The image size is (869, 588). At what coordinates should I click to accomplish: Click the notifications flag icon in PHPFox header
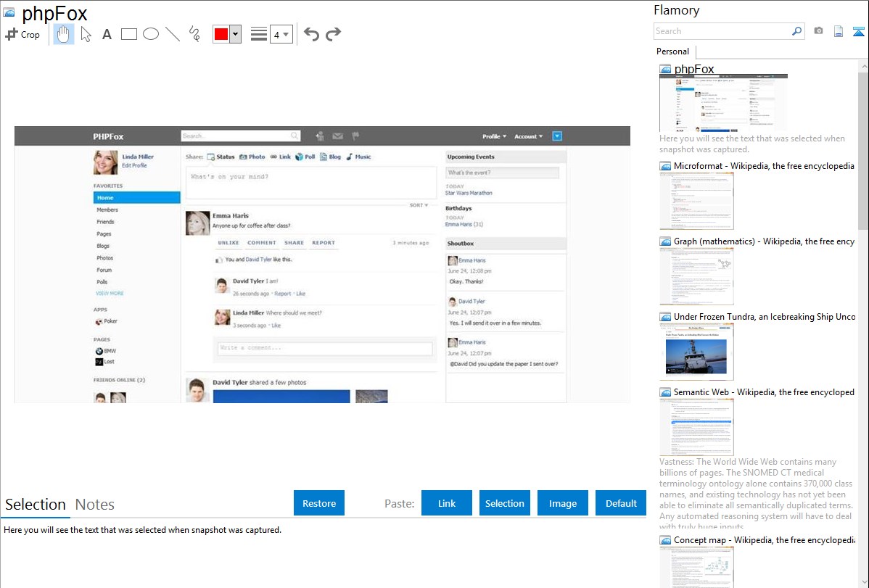(356, 136)
